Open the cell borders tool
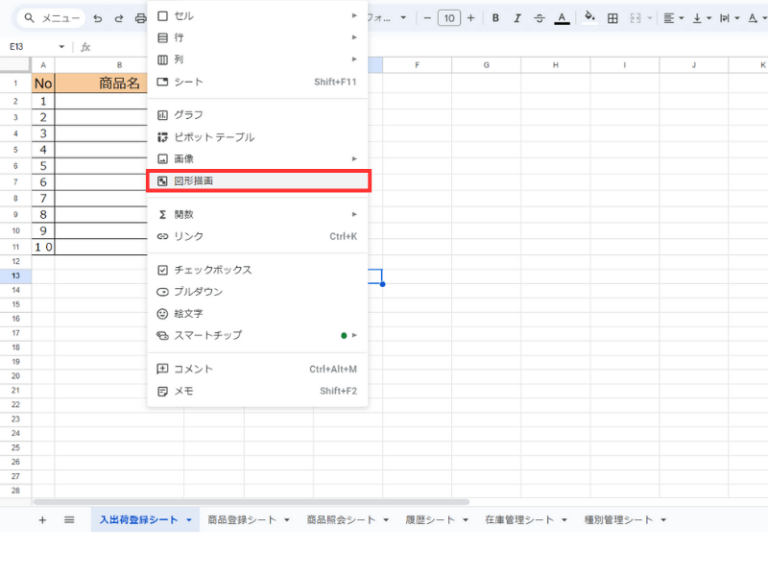Screen dimensions: 768x576 click(x=612, y=18)
